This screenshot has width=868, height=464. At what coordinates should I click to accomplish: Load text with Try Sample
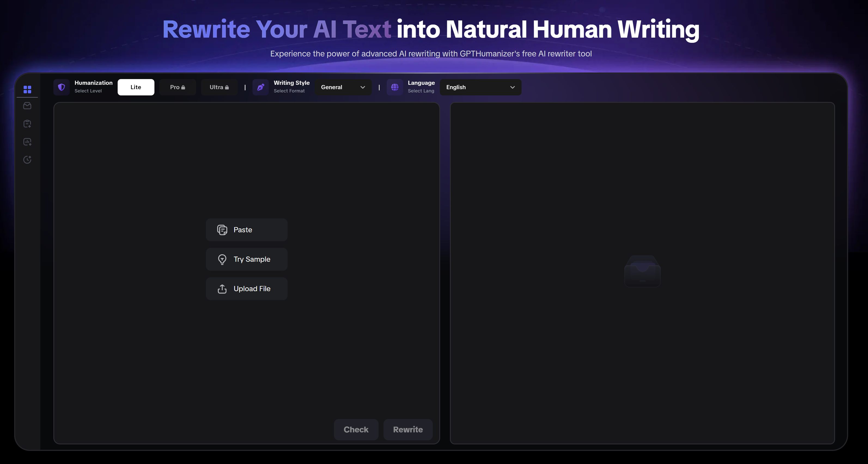coord(246,259)
